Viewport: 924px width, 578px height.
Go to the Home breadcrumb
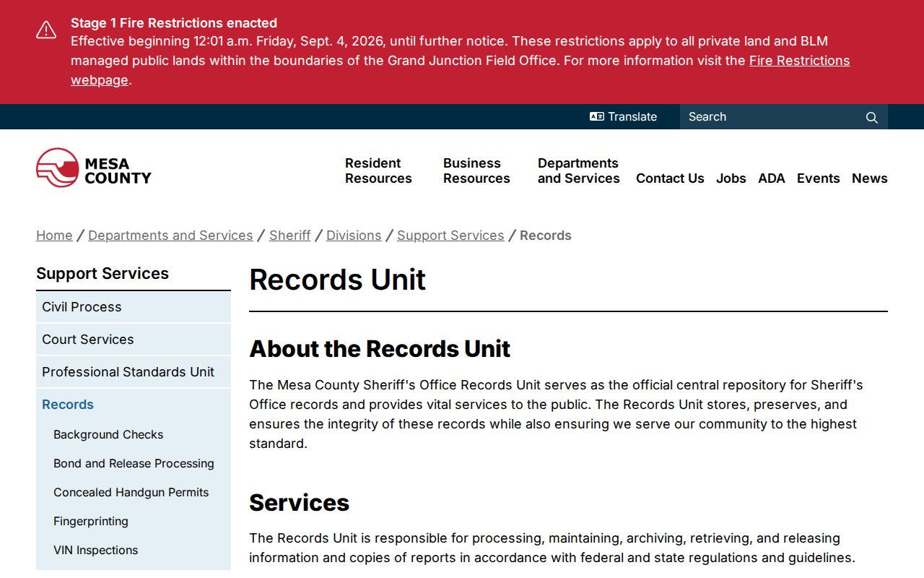point(54,236)
